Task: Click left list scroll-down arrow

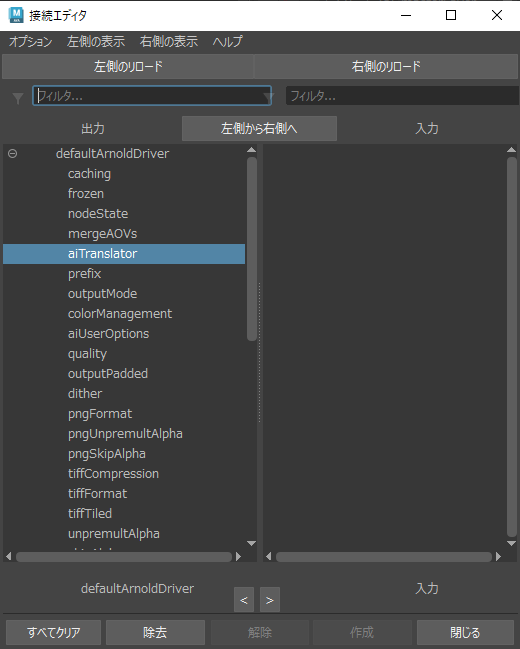Action: [251, 543]
